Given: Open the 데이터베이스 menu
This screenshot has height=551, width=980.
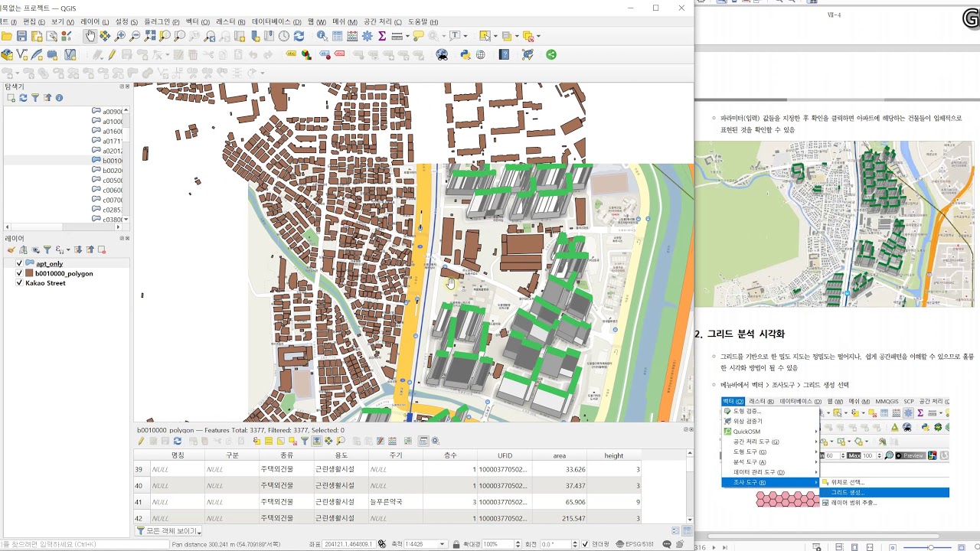Looking at the screenshot, I should coord(276,22).
